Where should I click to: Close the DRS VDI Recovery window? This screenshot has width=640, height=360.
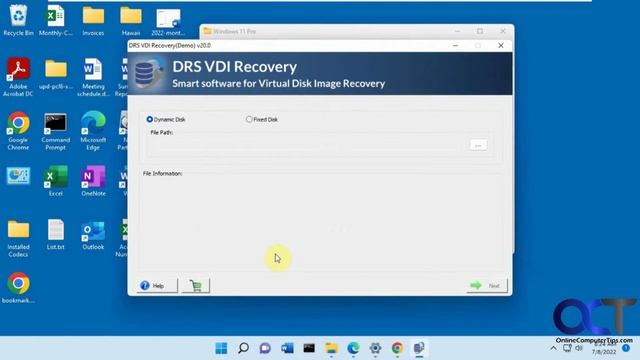pos(501,46)
